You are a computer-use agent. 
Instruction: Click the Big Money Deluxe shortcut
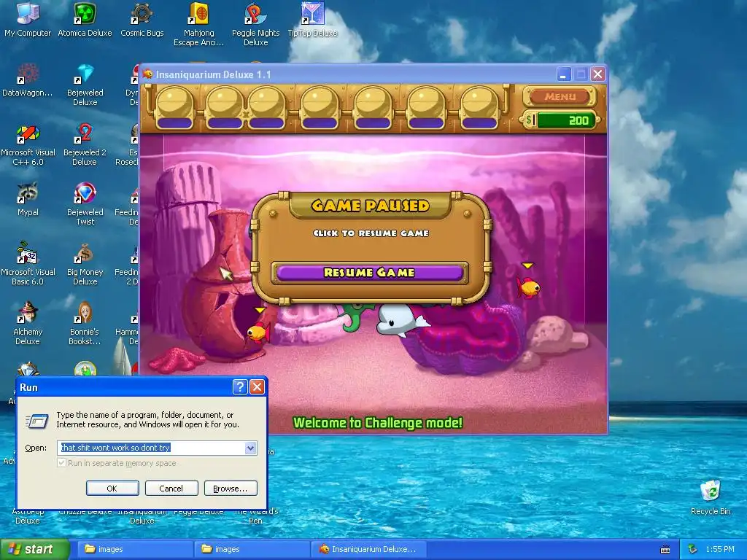click(85, 264)
